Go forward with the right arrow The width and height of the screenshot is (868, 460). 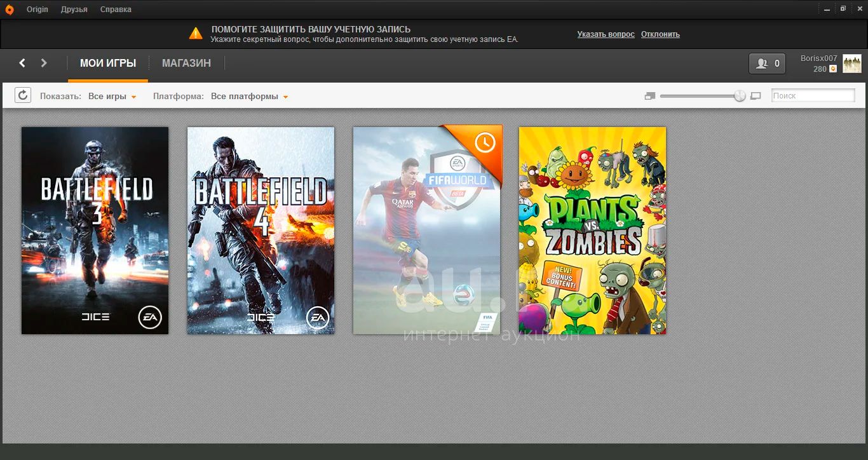pyautogui.click(x=44, y=63)
